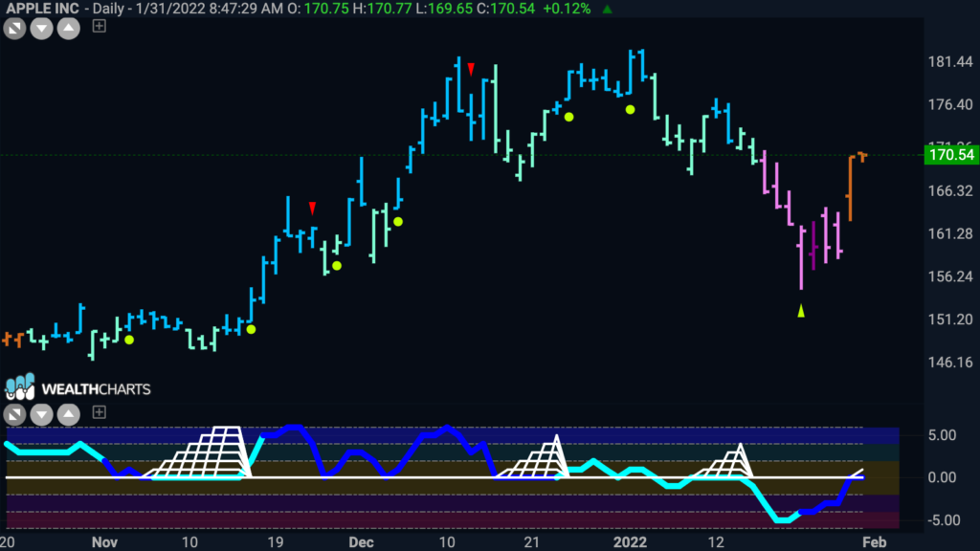Move the price panel down with its down-arrow icon

(41, 28)
